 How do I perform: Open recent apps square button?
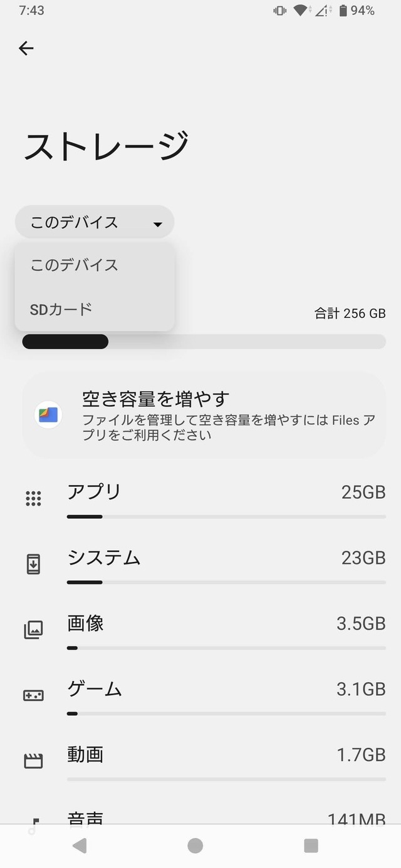(x=311, y=846)
